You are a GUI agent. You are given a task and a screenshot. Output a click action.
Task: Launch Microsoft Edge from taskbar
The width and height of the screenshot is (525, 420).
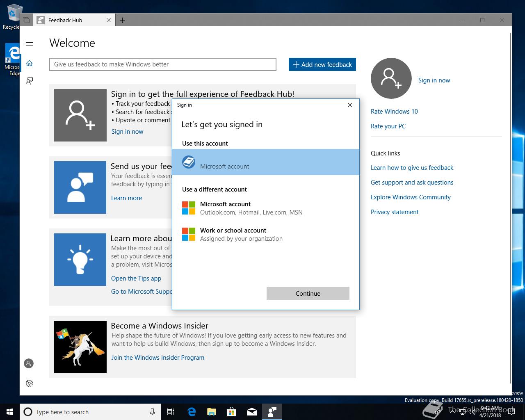click(x=191, y=412)
